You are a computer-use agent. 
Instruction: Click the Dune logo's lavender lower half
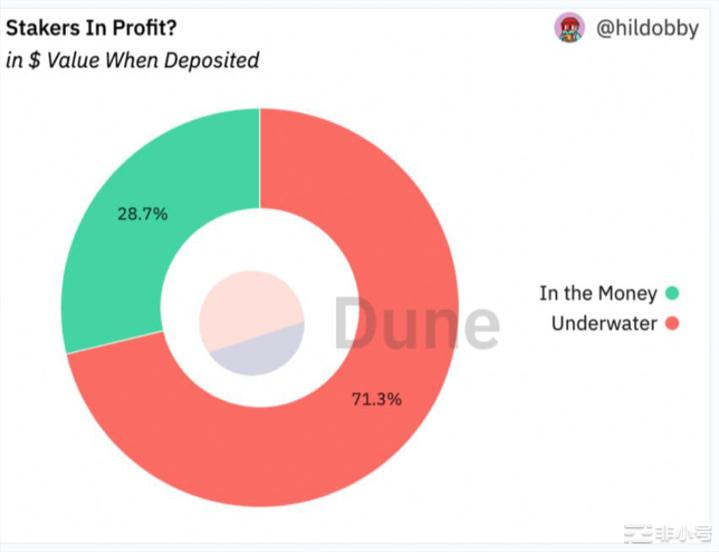tap(262, 354)
